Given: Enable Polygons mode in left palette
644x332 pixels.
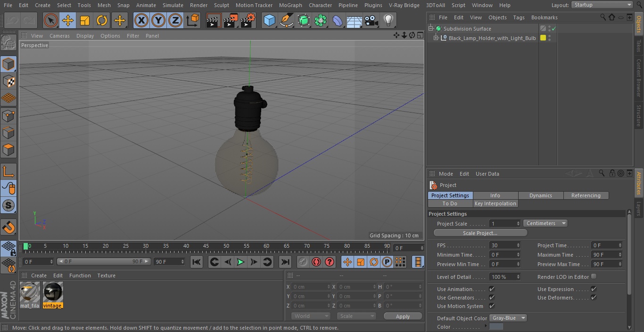Looking at the screenshot, I should tap(8, 150).
